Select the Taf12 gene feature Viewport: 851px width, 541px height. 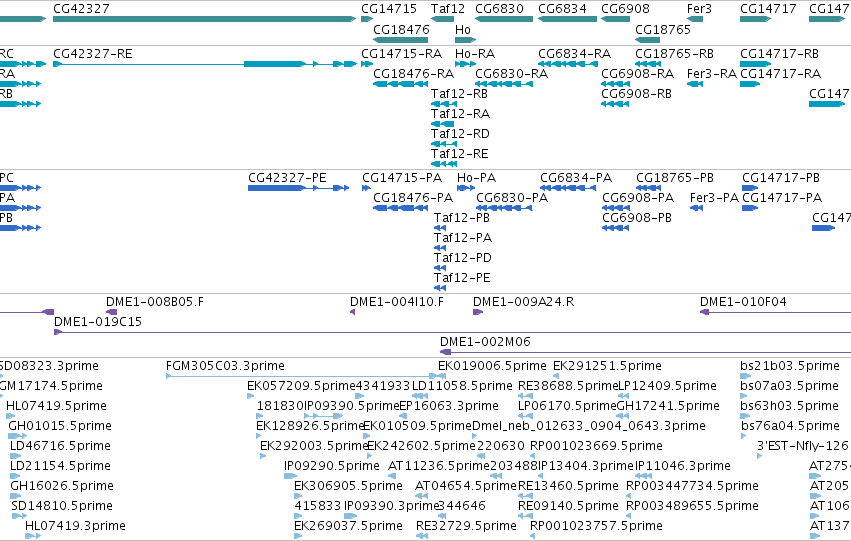(x=442, y=19)
